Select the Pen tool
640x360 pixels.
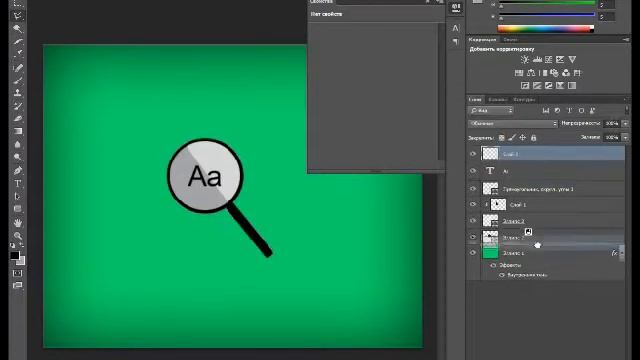18,170
